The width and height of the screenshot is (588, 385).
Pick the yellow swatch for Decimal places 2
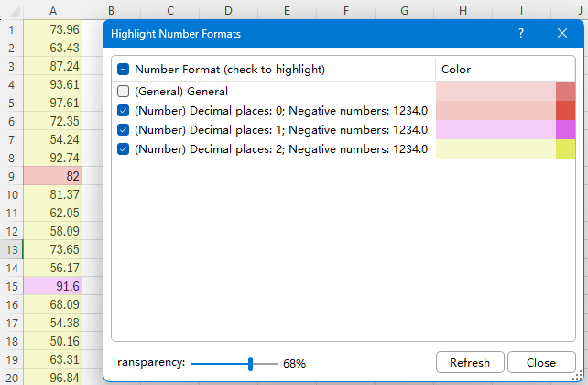click(x=565, y=148)
